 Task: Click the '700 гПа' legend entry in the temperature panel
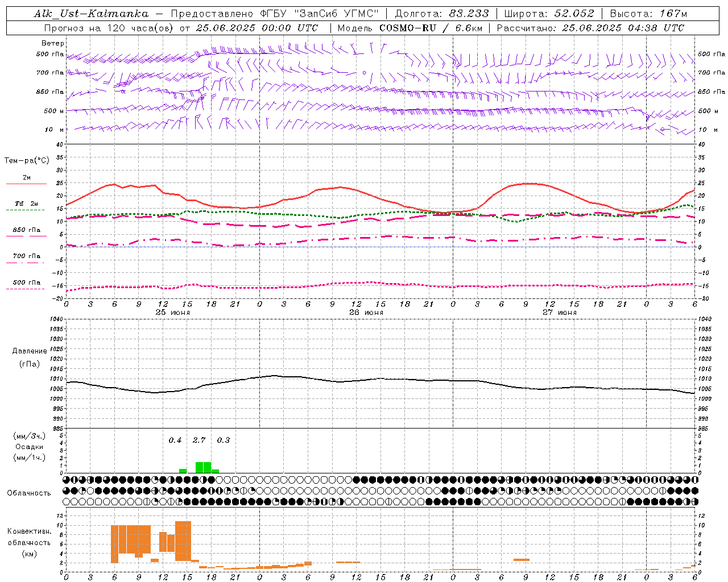click(27, 256)
